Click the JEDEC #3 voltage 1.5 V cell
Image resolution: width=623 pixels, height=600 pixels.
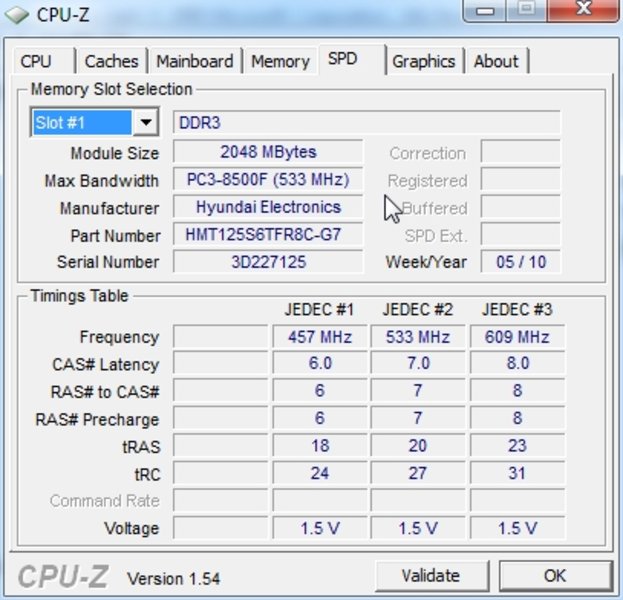click(x=517, y=528)
